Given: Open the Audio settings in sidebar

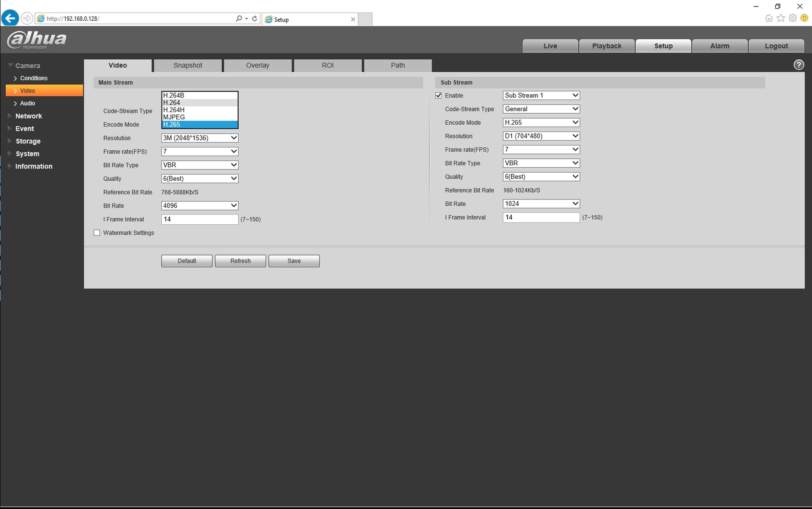Looking at the screenshot, I should [x=27, y=104].
